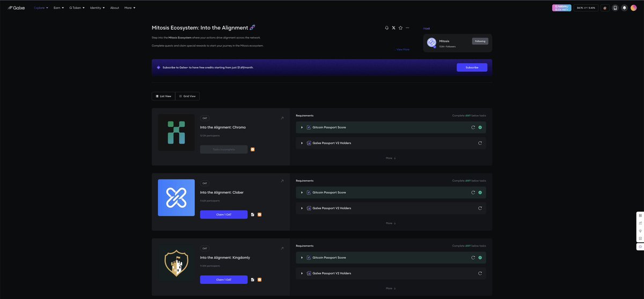Open the user profile avatar
The height and width of the screenshot is (299, 644).
coord(634,8)
